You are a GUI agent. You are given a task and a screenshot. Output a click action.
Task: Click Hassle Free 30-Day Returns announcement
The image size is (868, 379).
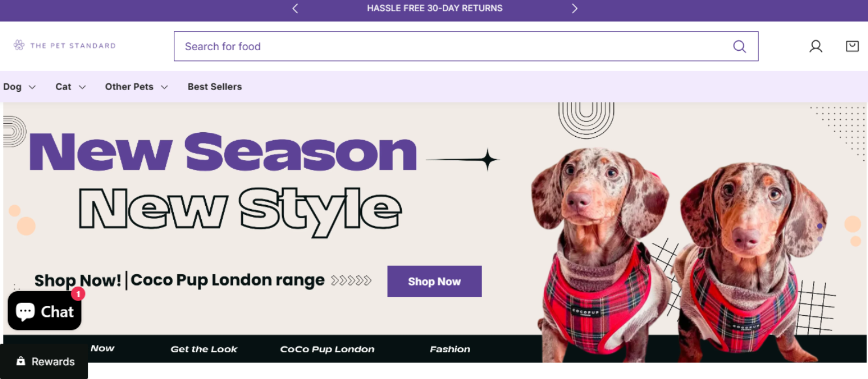[435, 8]
